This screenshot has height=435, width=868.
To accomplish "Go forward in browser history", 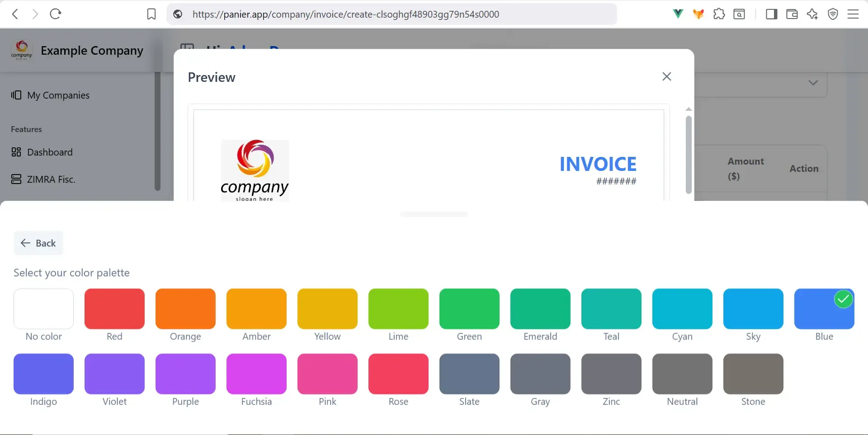I will click(35, 14).
